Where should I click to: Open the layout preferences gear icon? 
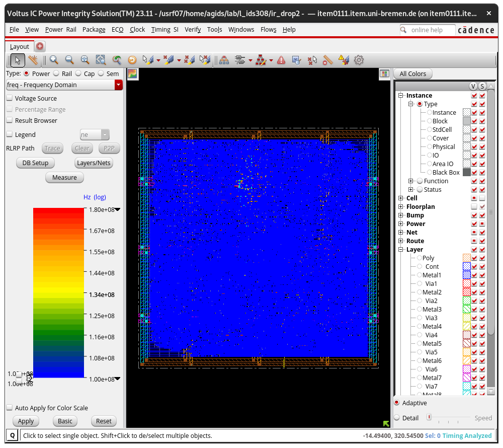tap(358, 60)
